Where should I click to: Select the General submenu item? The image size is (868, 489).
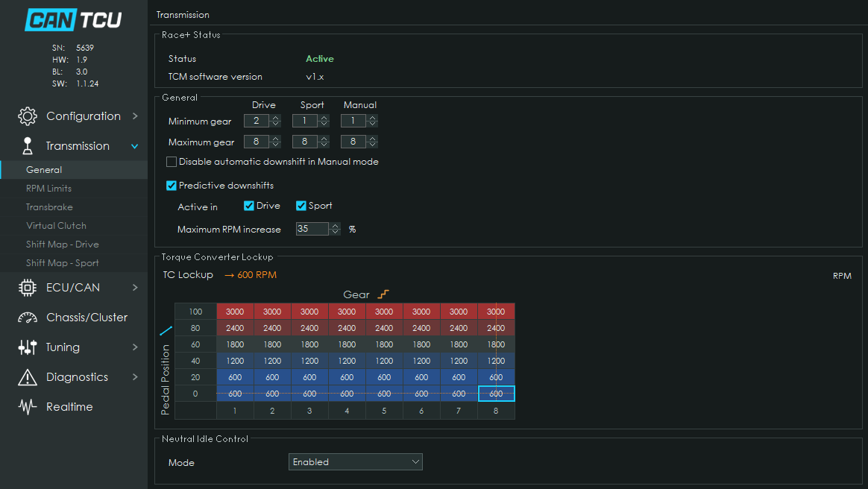point(74,170)
